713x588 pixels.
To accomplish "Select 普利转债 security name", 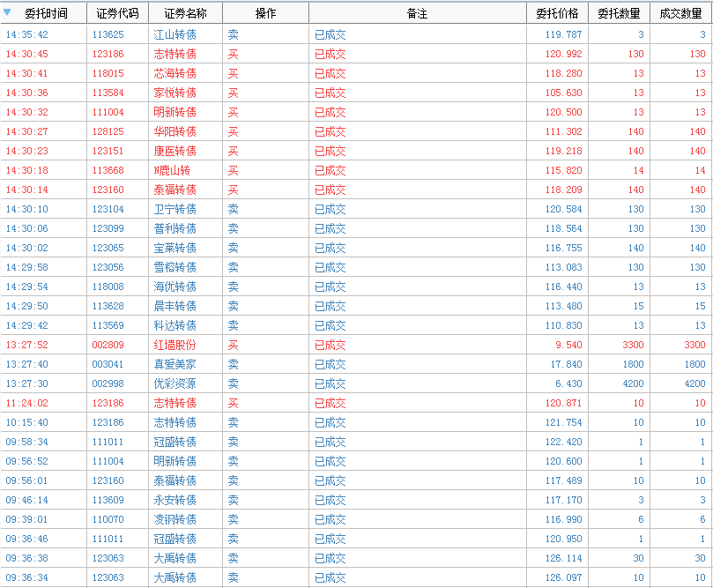I will coord(175,228).
